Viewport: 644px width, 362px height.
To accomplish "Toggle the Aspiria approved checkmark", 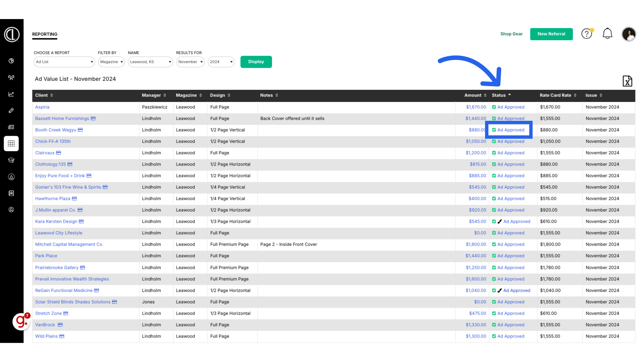I will point(494,107).
